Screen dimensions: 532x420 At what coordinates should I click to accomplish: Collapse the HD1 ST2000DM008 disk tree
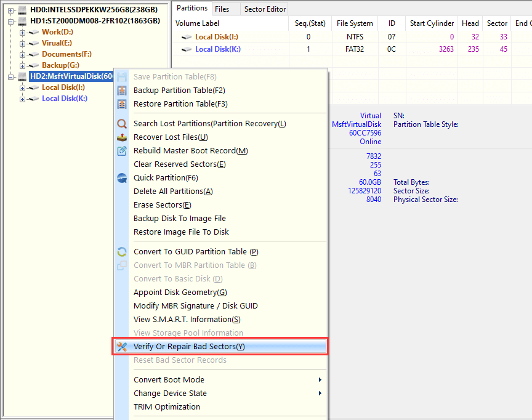(11, 21)
